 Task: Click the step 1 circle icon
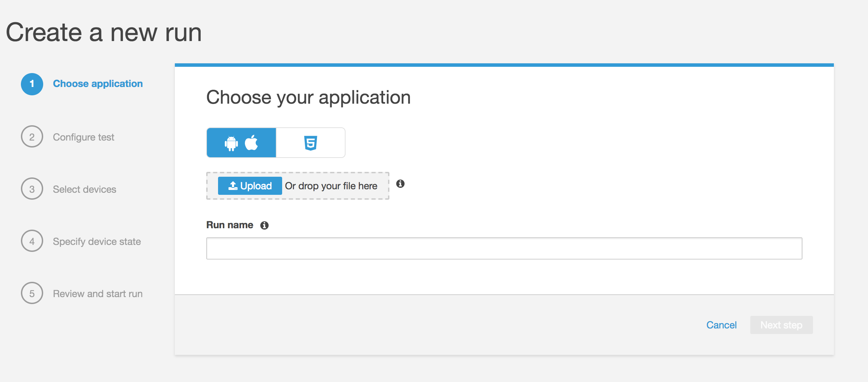(x=32, y=84)
